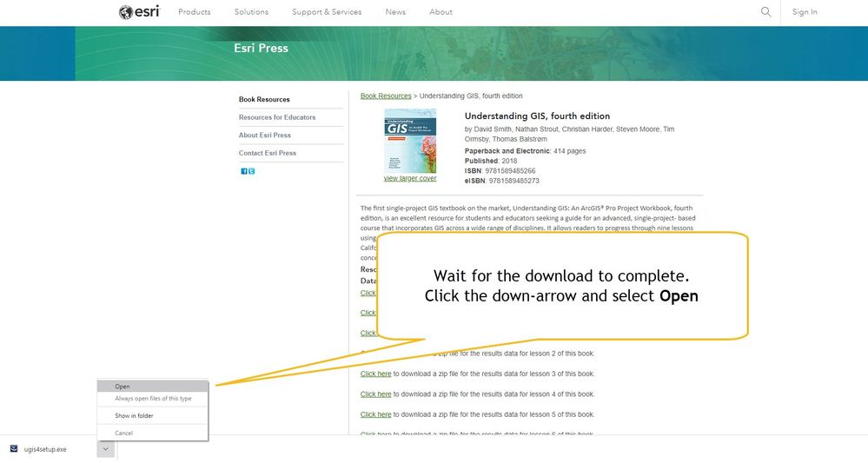
Task: Click the ISBN 9781589485266 text
Action: coord(500,171)
